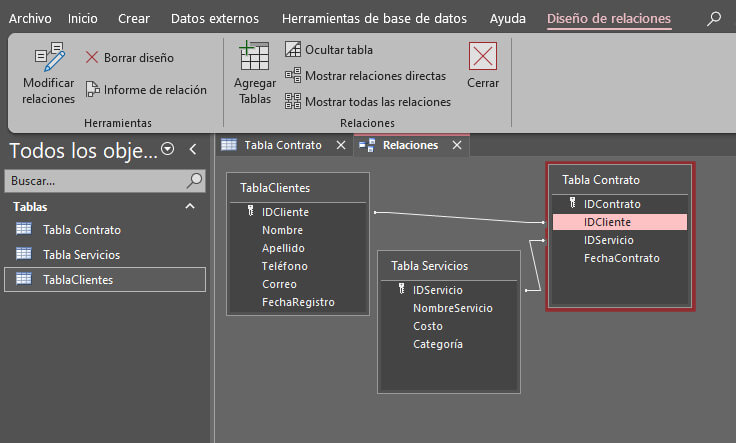Switch to the Relaciones document tab
The image size is (736, 443).
[410, 145]
